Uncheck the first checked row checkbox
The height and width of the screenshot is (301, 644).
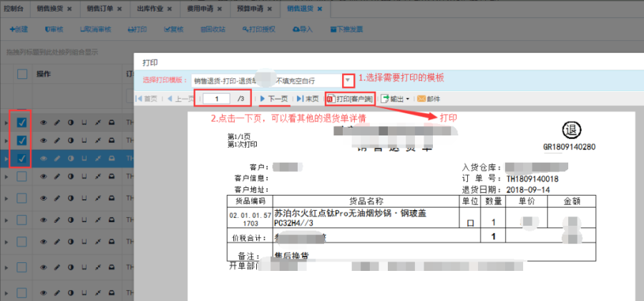(x=21, y=123)
